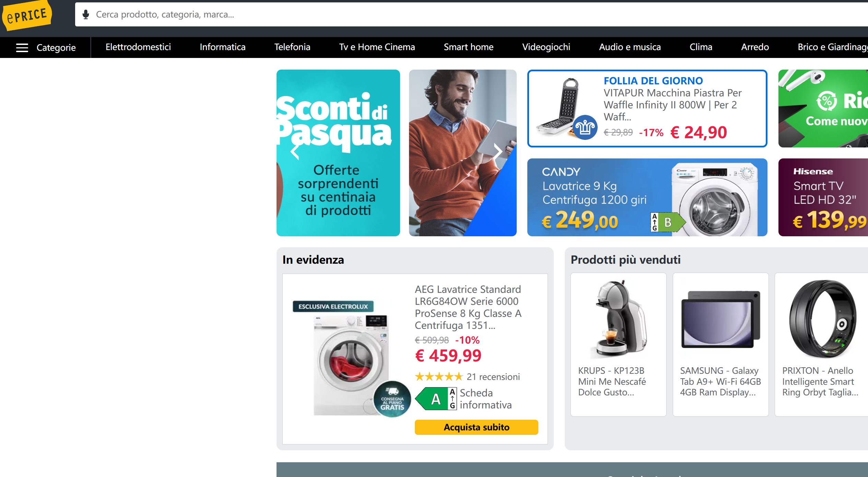Open the Scheda informativa link
868x477 pixels.
[x=485, y=399]
